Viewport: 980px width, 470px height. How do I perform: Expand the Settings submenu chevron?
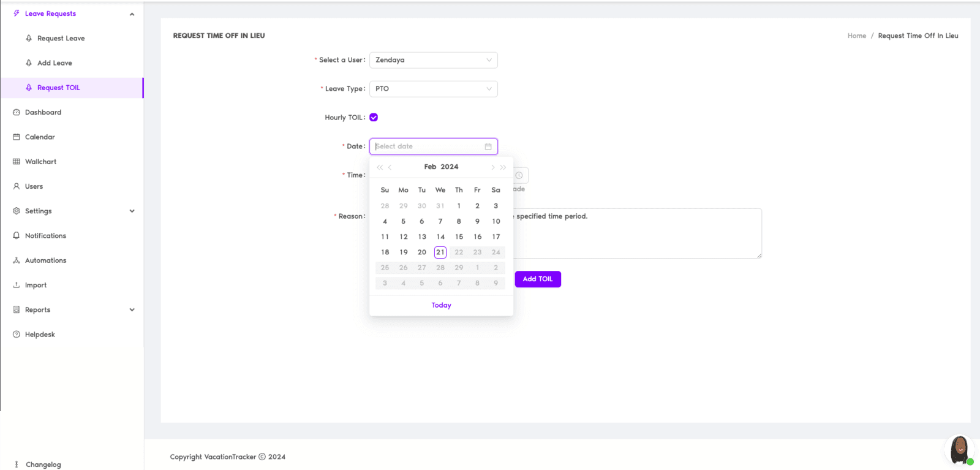(x=132, y=211)
